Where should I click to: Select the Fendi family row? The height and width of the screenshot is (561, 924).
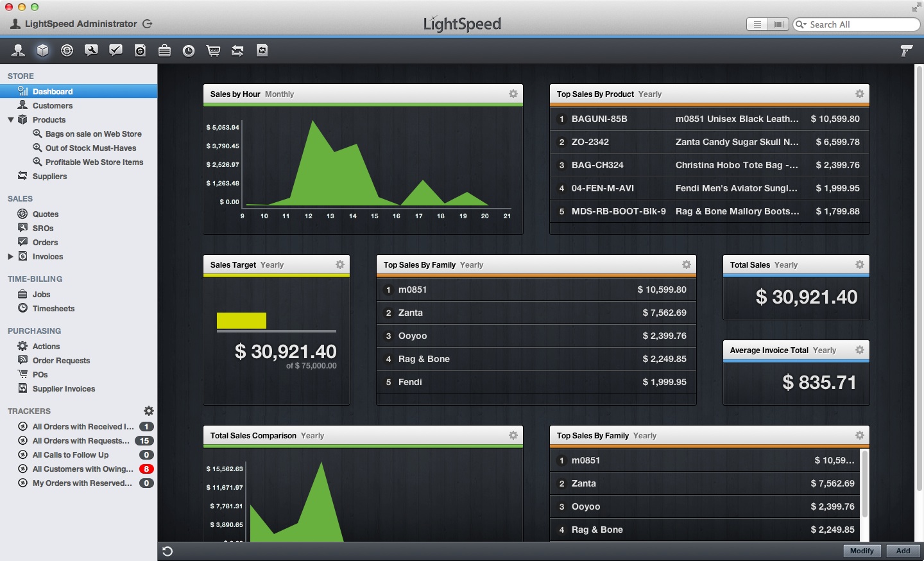[x=536, y=382]
